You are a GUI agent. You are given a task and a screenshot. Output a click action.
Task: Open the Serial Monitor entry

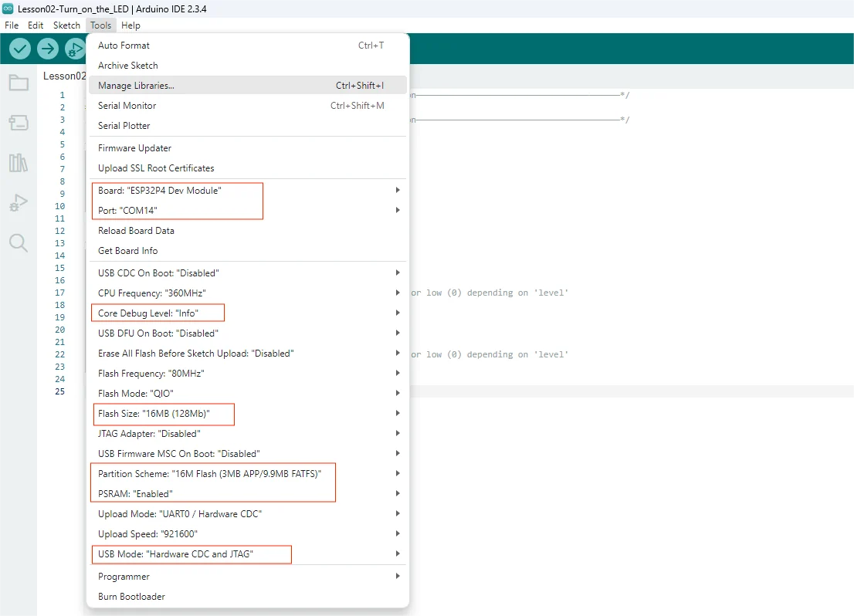(248, 106)
